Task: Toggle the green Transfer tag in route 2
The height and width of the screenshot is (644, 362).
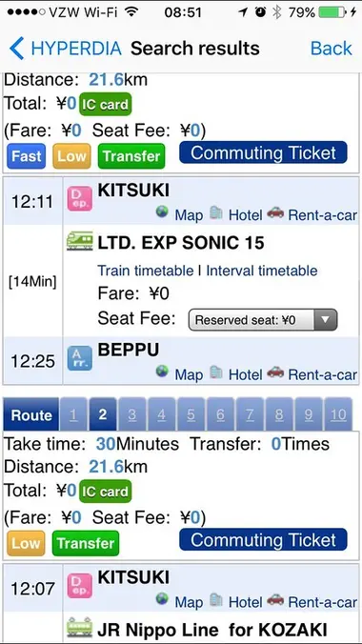Action: click(x=86, y=543)
